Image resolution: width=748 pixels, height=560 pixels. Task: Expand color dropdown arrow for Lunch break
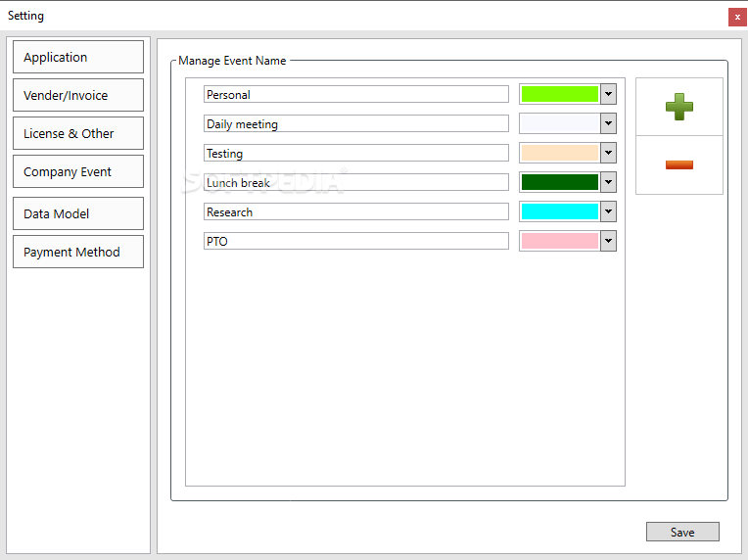tap(608, 182)
